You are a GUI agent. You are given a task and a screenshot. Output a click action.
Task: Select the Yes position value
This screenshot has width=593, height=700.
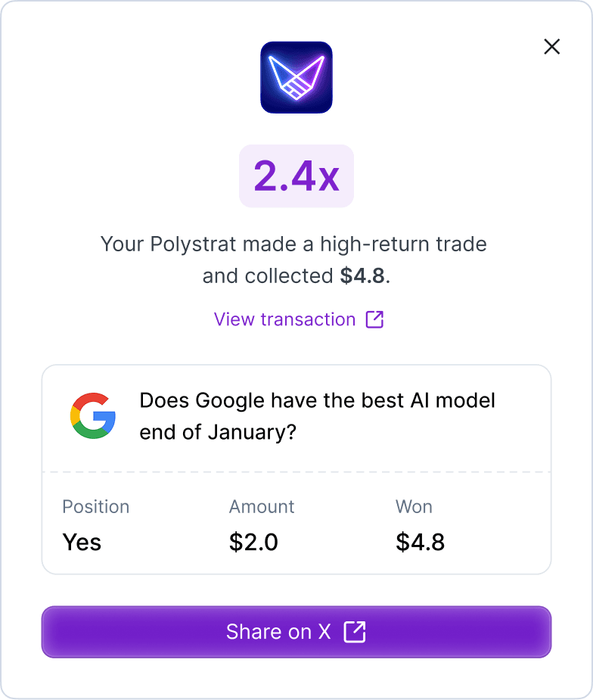(x=82, y=542)
